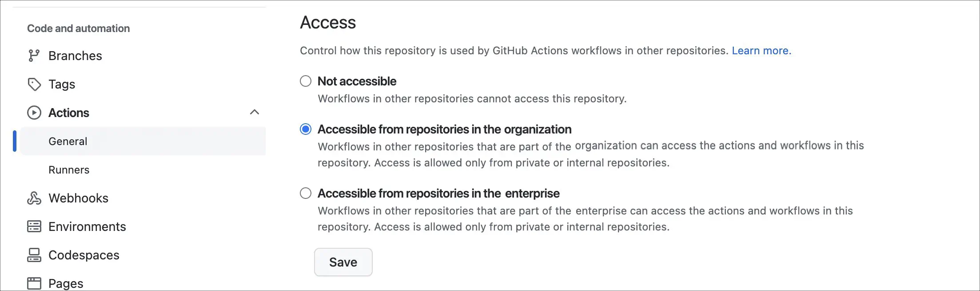This screenshot has width=980, height=291.
Task: Click the Pages icon in sidebar
Action: tap(34, 282)
